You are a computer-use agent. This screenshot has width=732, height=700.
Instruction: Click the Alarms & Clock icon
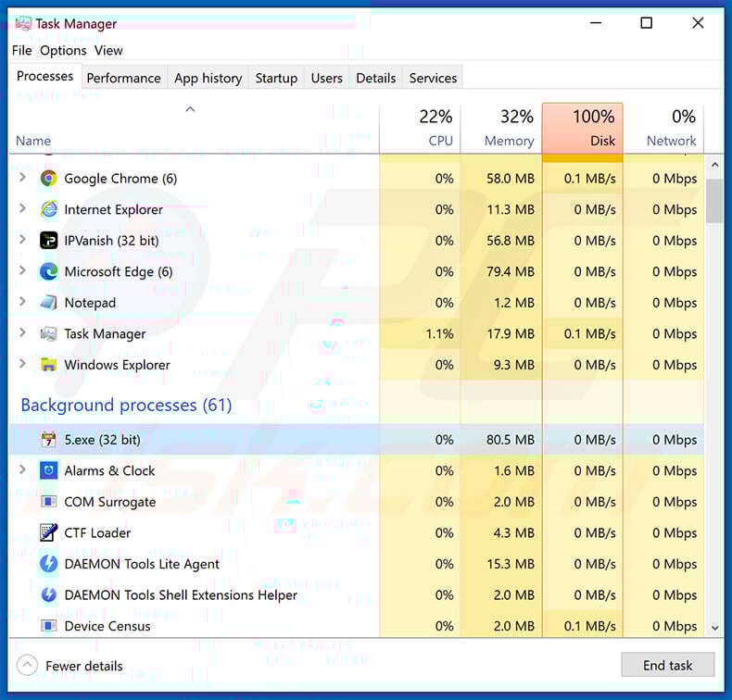pos(48,470)
